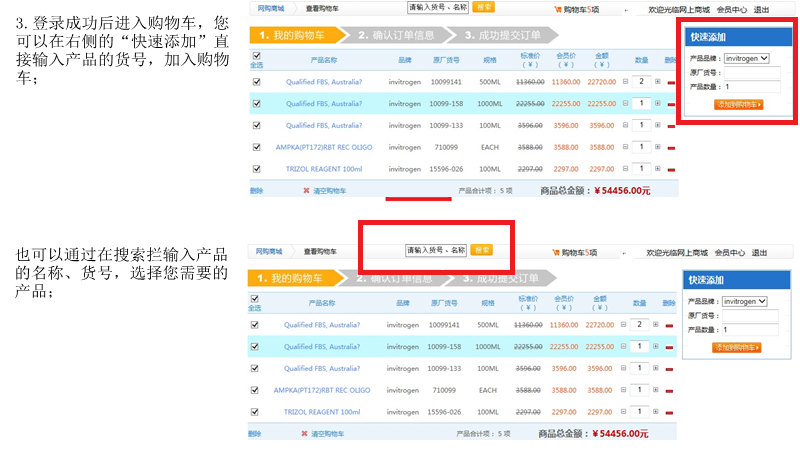800x453 pixels.
Task: Click red delete icon for the TRIZOL REAGENT row in the upper cart
Action: [671, 170]
